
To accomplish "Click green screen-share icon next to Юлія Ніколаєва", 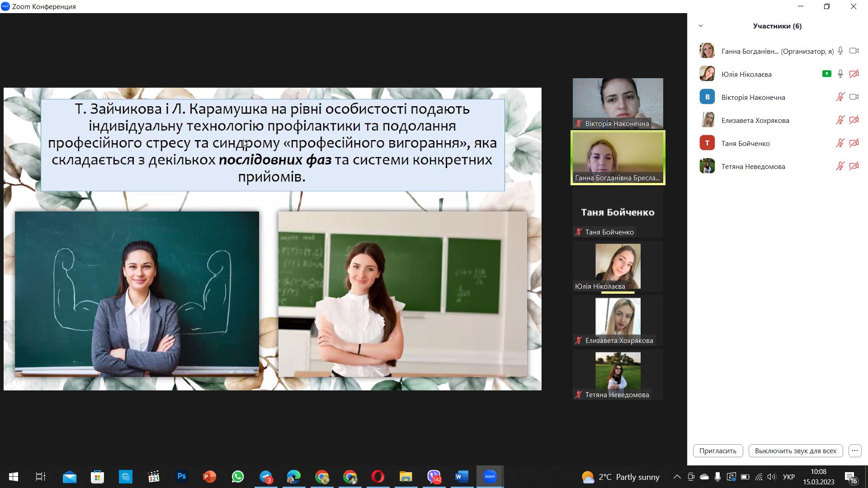I will pos(826,74).
